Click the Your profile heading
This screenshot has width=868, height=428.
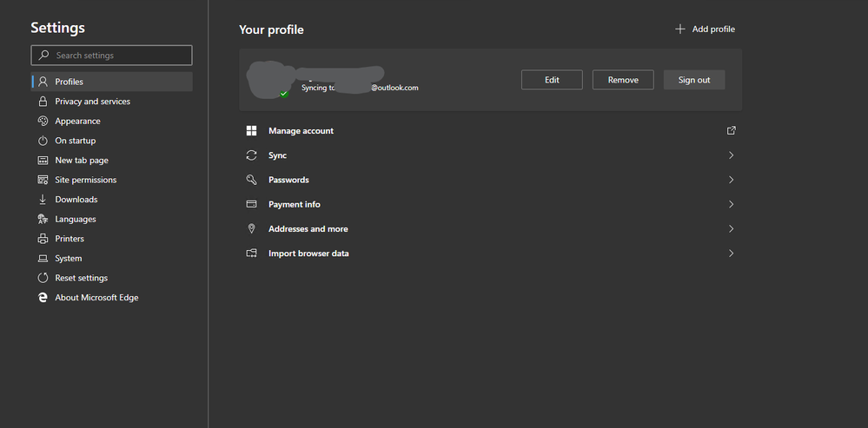[x=271, y=30]
